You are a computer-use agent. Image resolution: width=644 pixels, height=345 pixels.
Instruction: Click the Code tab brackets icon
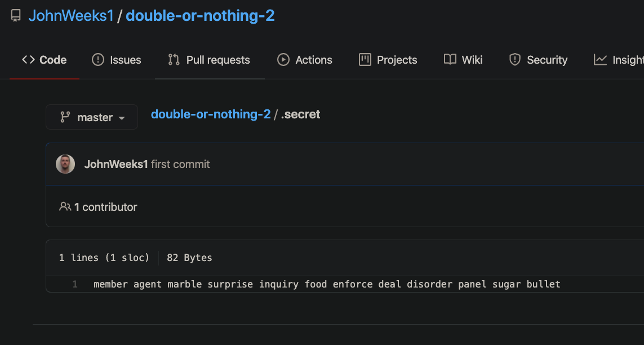pyautogui.click(x=28, y=60)
